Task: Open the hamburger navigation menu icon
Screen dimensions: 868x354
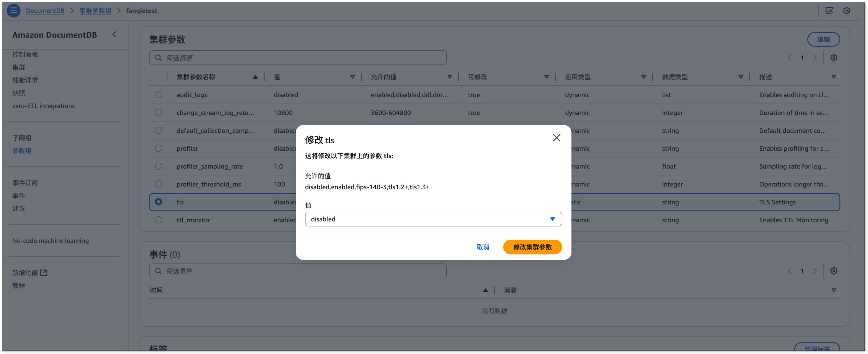Action: point(14,10)
